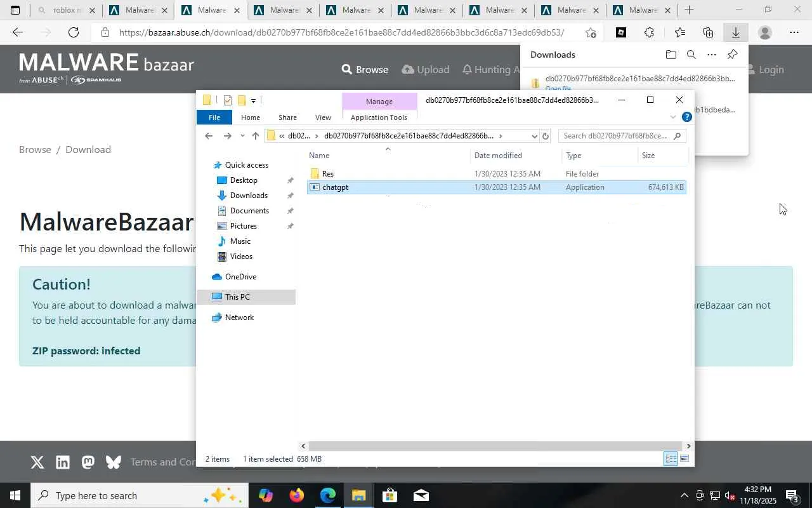The height and width of the screenshot is (508, 812).
Task: Open downloads folder from Downloads panel
Action: coord(671,55)
